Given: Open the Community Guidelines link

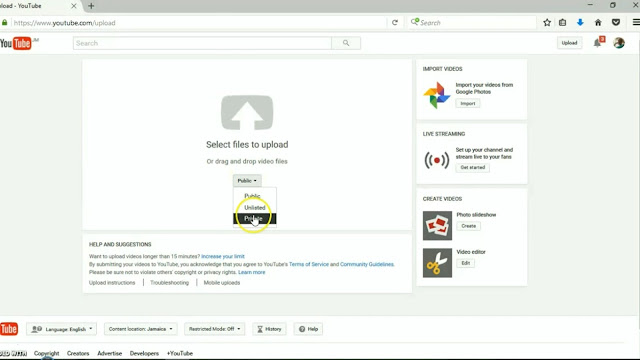Looking at the screenshot, I should (x=367, y=264).
